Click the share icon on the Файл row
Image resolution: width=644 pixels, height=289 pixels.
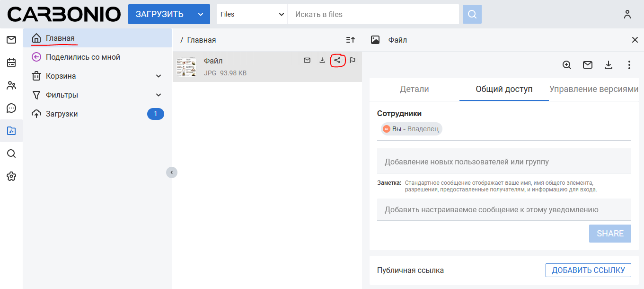pyautogui.click(x=337, y=60)
